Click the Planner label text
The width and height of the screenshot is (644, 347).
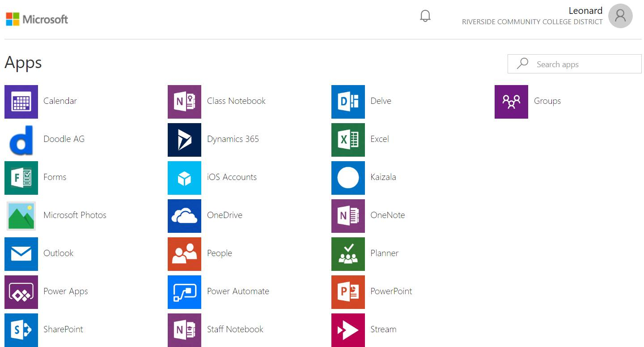pyautogui.click(x=384, y=253)
